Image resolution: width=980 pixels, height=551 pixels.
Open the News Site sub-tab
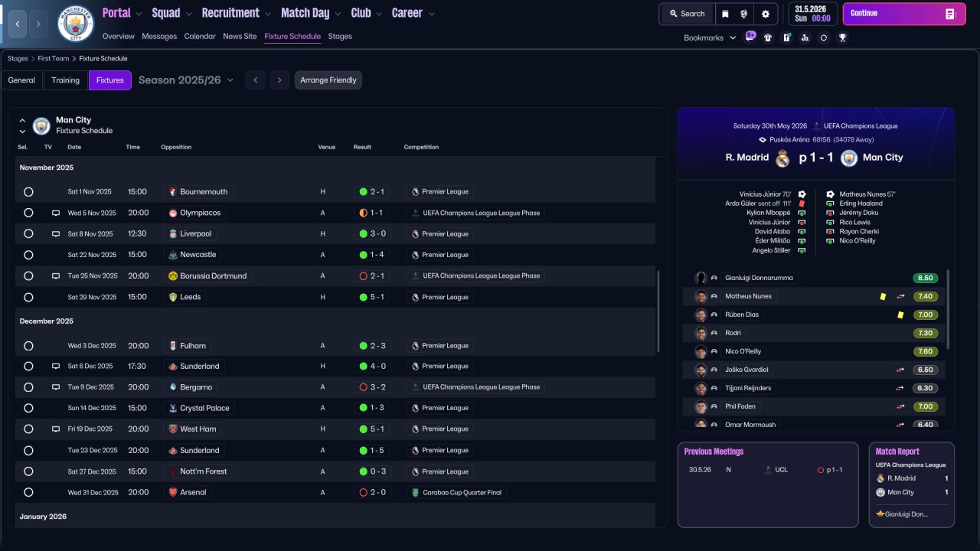[240, 36]
